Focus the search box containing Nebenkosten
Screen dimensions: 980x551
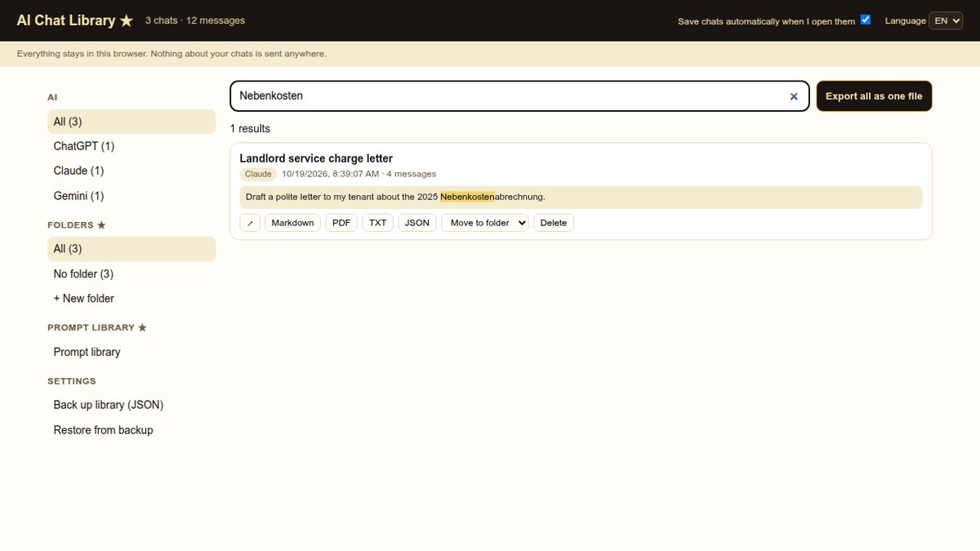519,96
